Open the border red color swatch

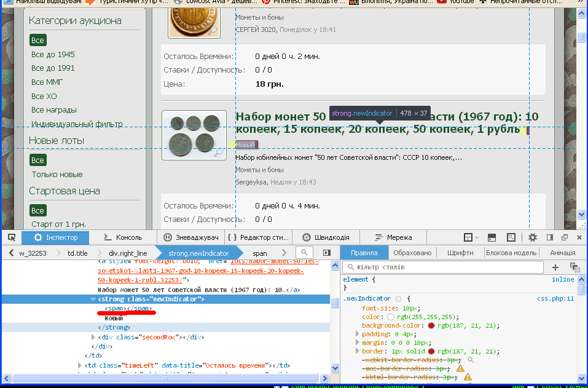[431, 351]
